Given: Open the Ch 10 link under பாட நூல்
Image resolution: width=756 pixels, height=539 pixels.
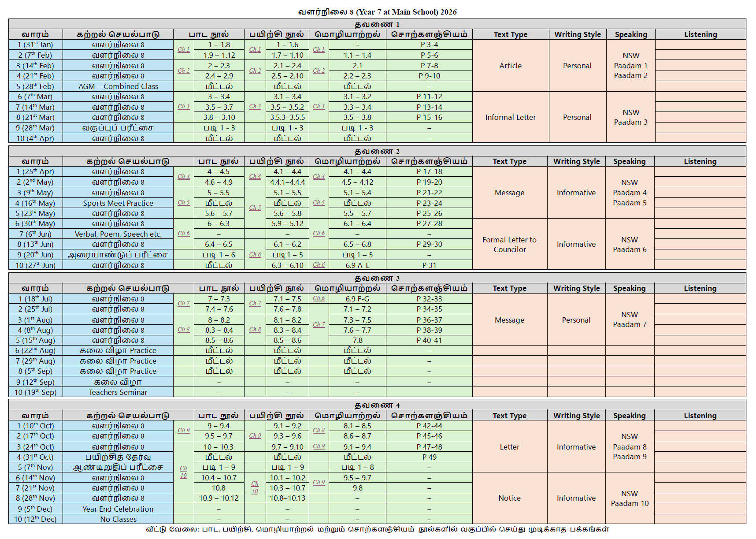Looking at the screenshot, I should point(183,472).
